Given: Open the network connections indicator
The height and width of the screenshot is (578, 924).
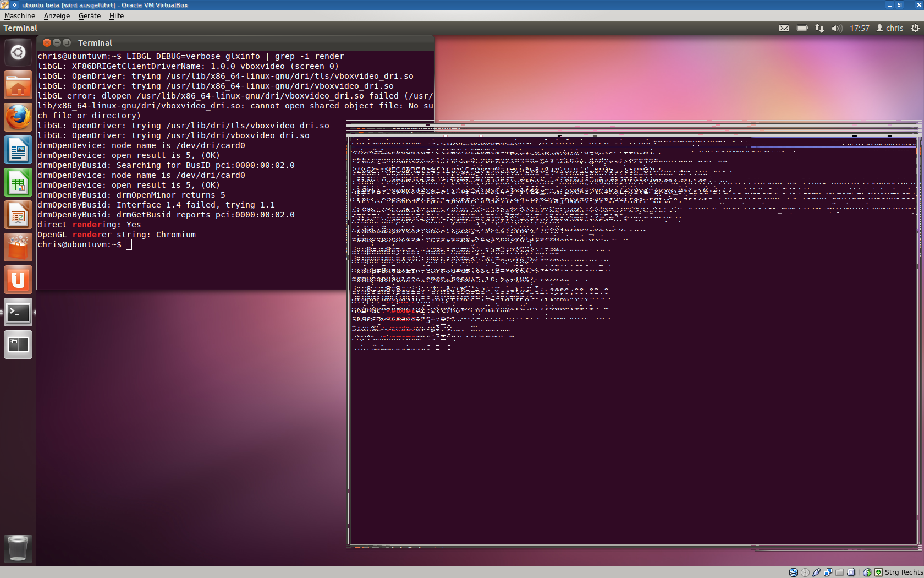Looking at the screenshot, I should 820,28.
